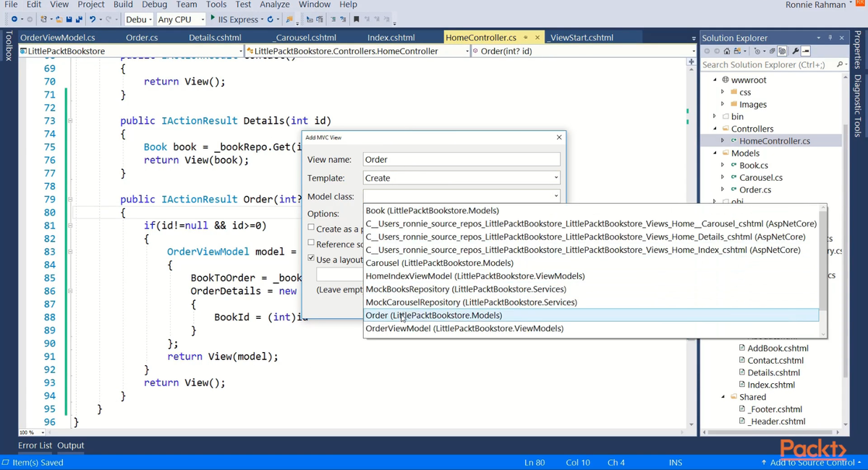Click Show All Files icon in Solution Explorer
Viewport: 868px width, 470px height.
click(782, 51)
